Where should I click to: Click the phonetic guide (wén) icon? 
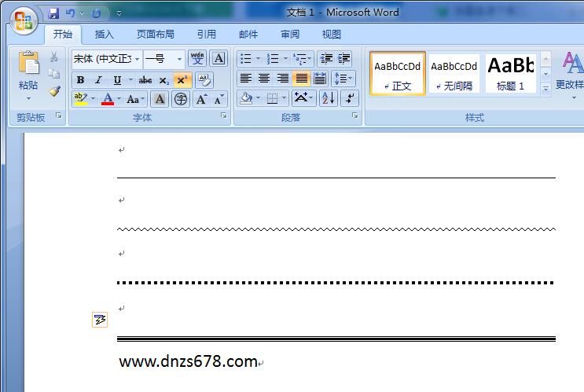[x=197, y=58]
